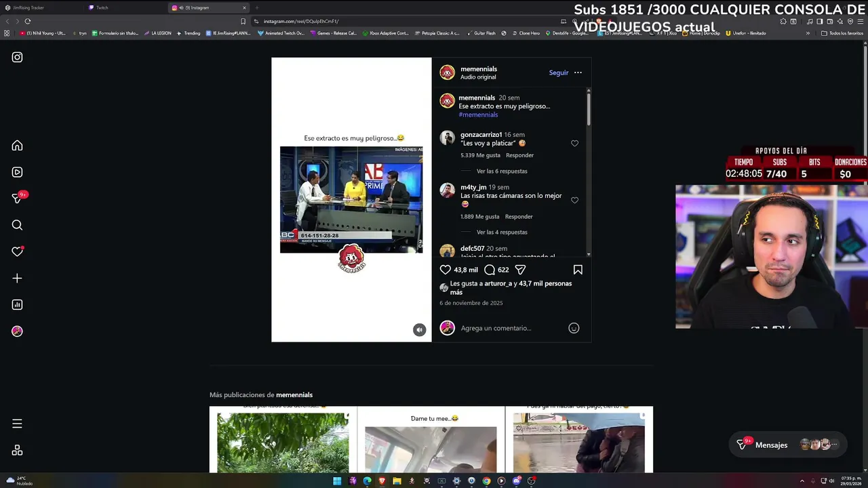Open comments via speech bubble icon

point(490,270)
